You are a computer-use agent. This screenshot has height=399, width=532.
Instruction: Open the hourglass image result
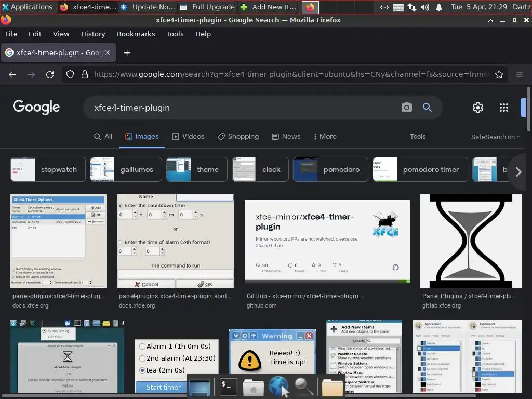471,241
